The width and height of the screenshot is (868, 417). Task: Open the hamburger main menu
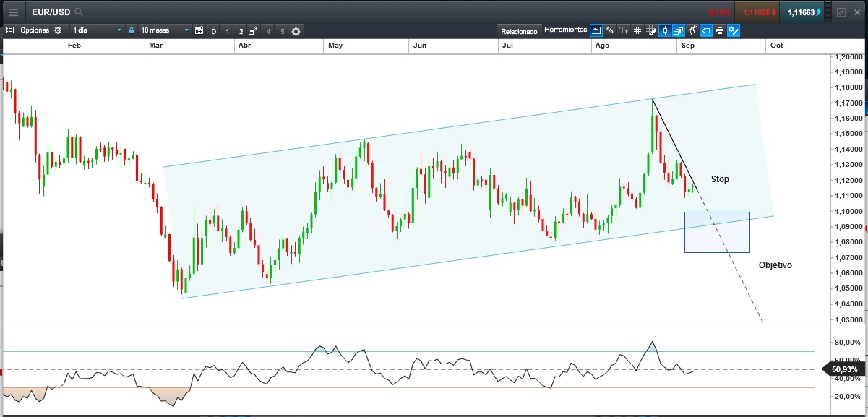[13, 12]
